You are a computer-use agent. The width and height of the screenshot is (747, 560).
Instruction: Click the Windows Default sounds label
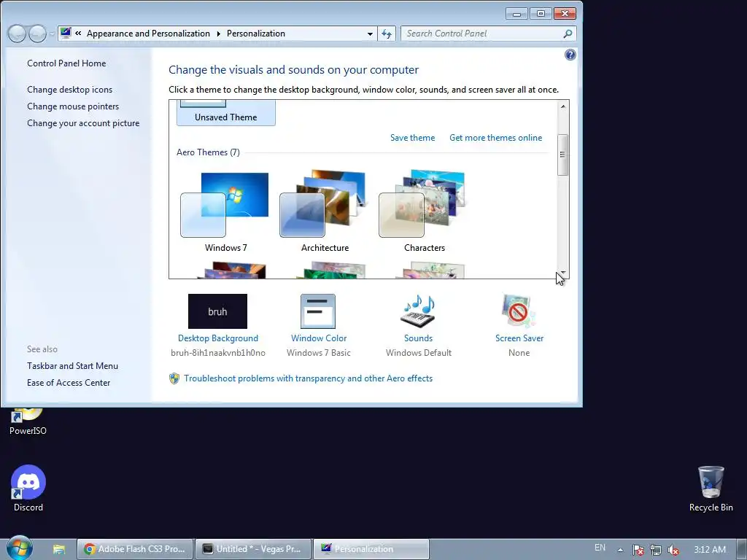[x=419, y=353]
